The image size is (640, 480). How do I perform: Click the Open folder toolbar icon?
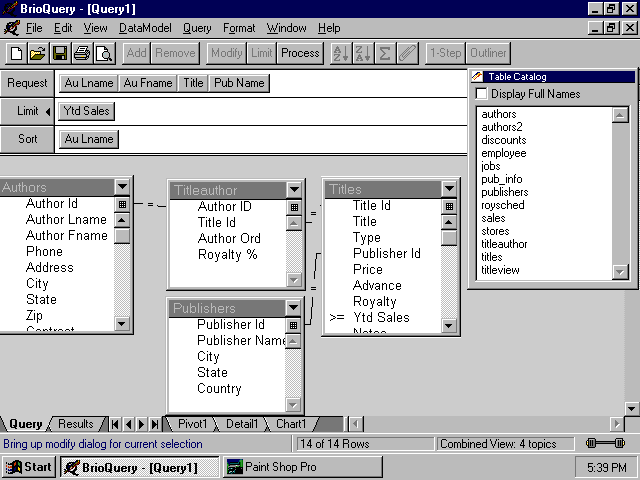37,53
